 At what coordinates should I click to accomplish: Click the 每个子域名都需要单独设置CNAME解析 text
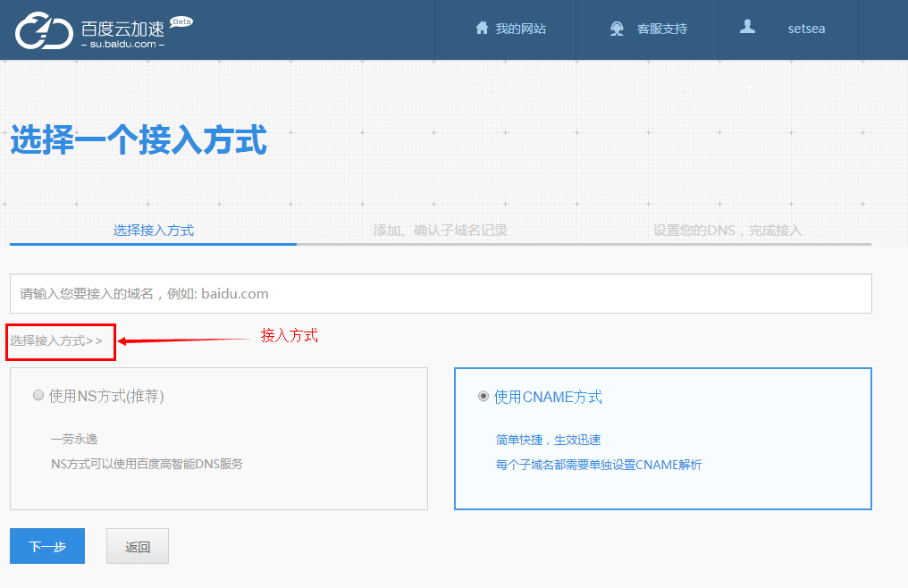pyautogui.click(x=599, y=465)
